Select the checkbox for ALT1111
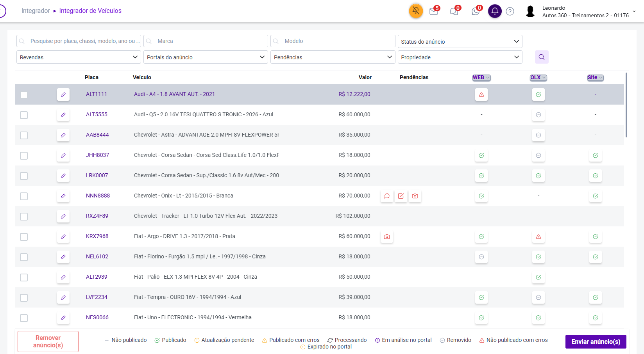Viewport: 644px width, 354px height. [24, 95]
